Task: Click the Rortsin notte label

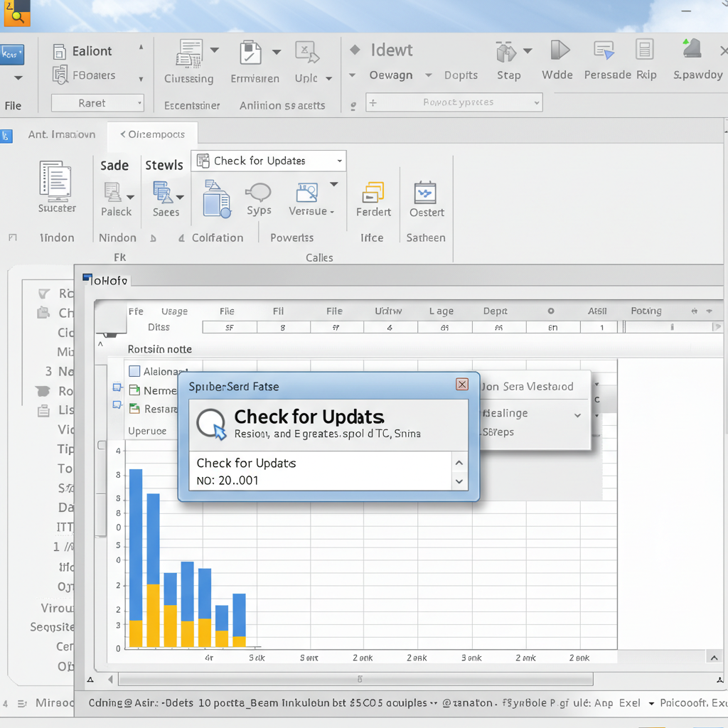Action: [x=159, y=349]
